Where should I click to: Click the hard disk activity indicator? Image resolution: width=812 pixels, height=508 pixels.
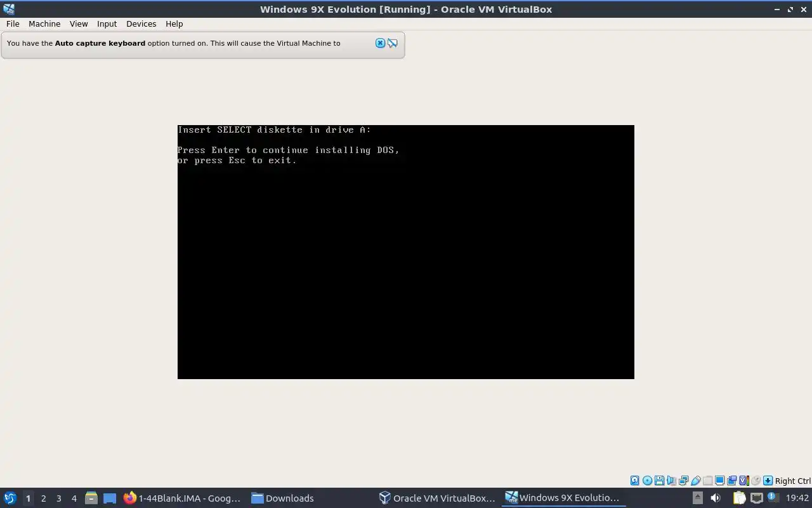point(635,481)
